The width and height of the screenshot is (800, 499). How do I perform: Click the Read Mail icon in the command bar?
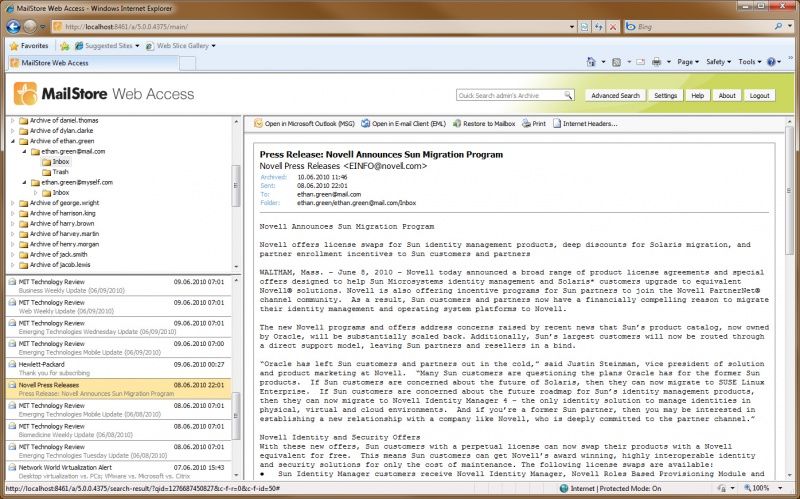click(x=640, y=62)
